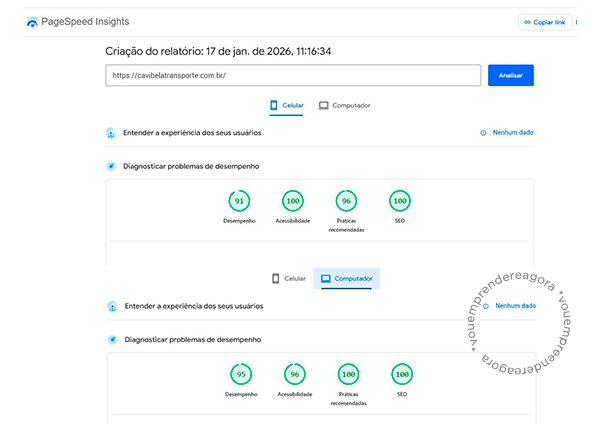Click the diagnose performance icon in lower report

click(x=112, y=339)
